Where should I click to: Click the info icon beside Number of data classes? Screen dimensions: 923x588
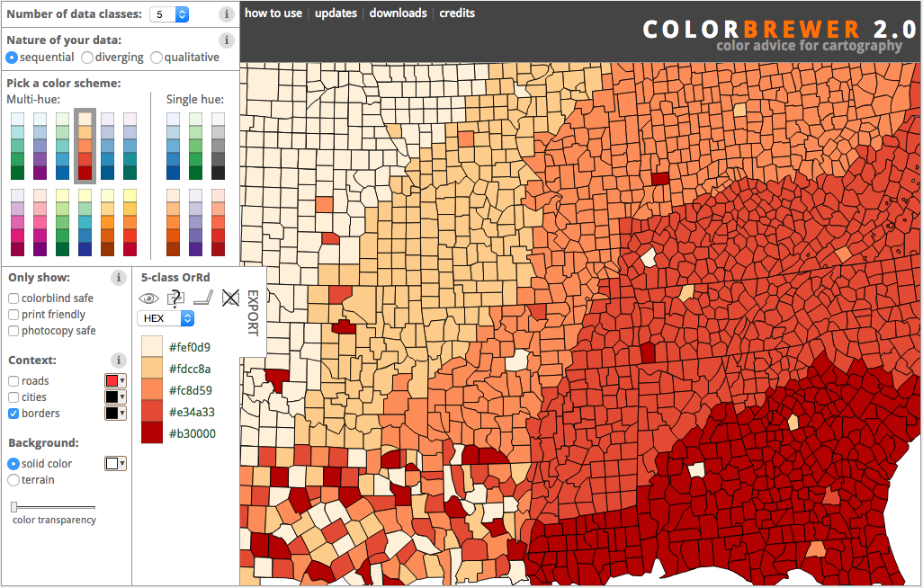(226, 14)
